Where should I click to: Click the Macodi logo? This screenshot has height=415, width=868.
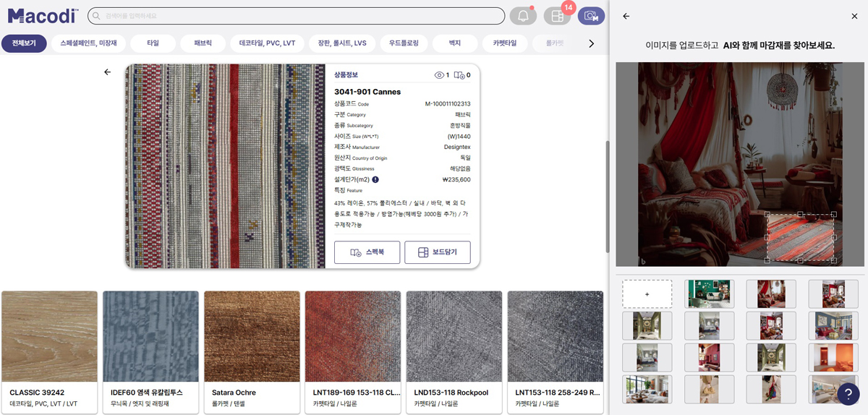click(43, 16)
